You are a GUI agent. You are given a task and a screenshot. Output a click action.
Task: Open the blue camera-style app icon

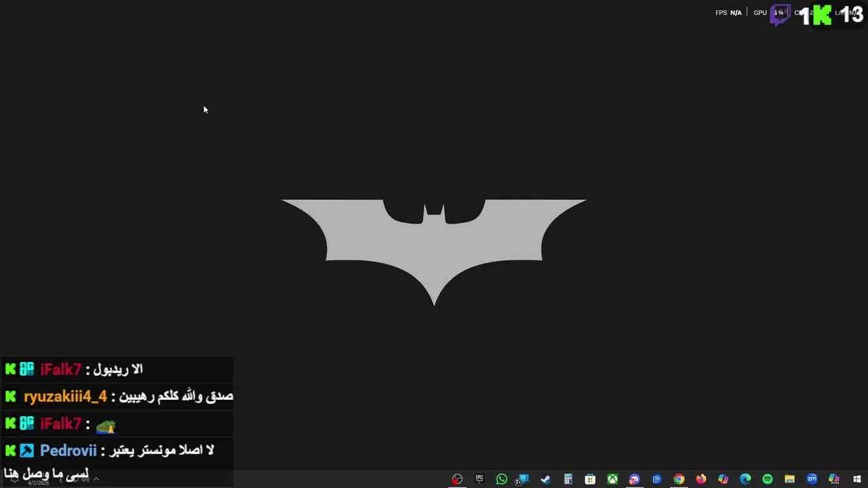pyautogui.click(x=656, y=479)
